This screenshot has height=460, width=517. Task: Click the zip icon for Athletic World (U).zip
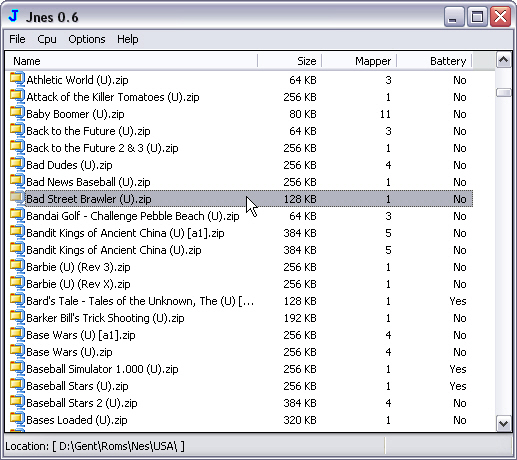(17, 79)
